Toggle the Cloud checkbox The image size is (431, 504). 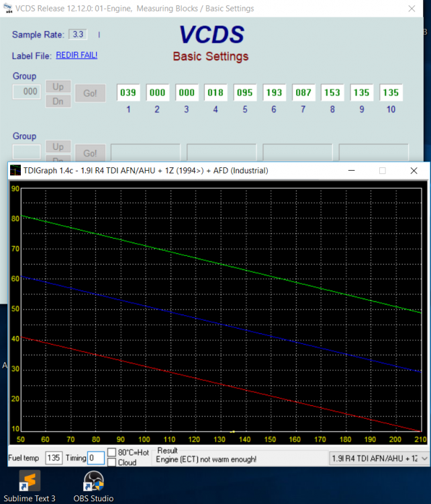click(111, 462)
